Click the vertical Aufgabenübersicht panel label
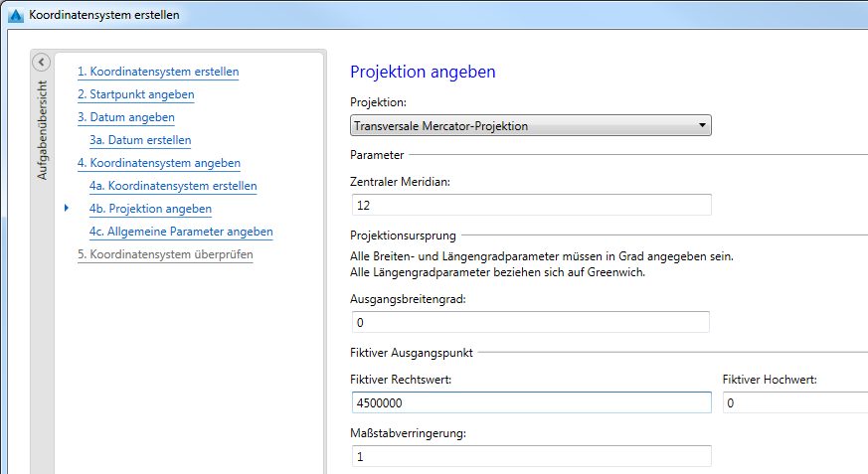 pyautogui.click(x=42, y=129)
